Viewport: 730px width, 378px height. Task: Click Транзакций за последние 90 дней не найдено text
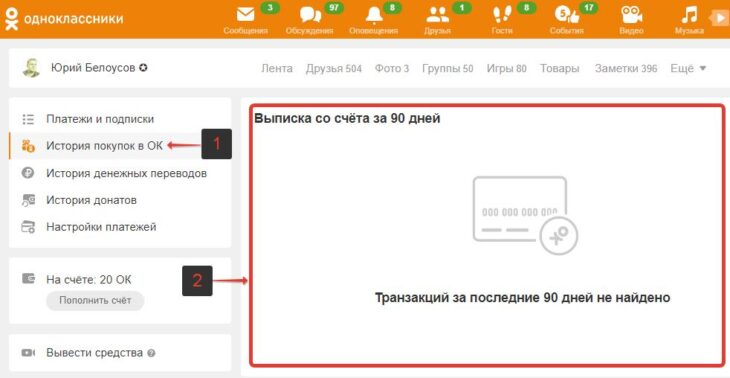click(522, 297)
